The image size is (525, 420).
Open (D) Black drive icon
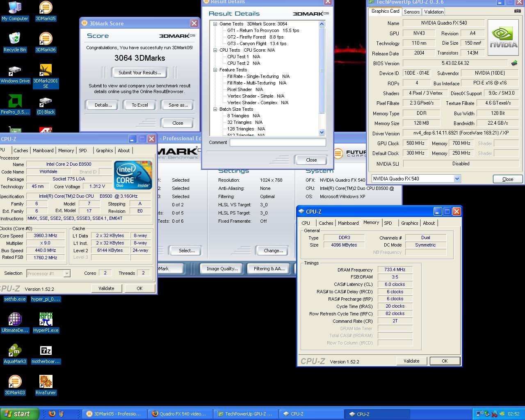tap(46, 105)
